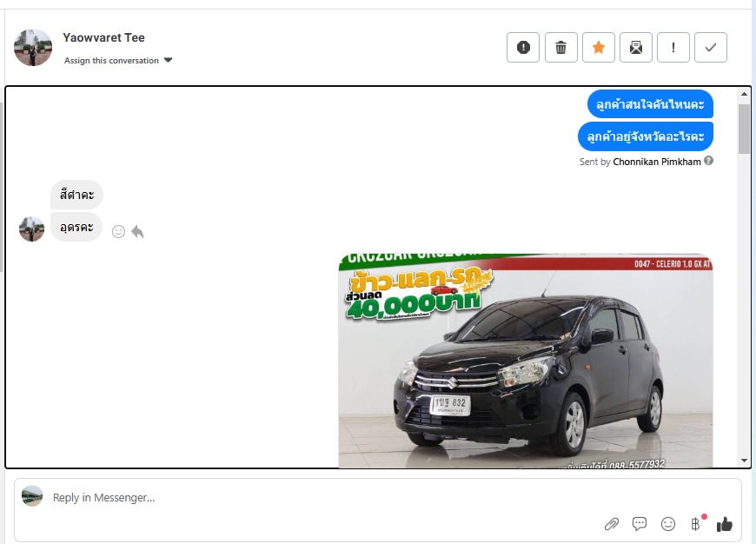Delete conversation with trash icon
756x544 pixels.
coord(560,47)
